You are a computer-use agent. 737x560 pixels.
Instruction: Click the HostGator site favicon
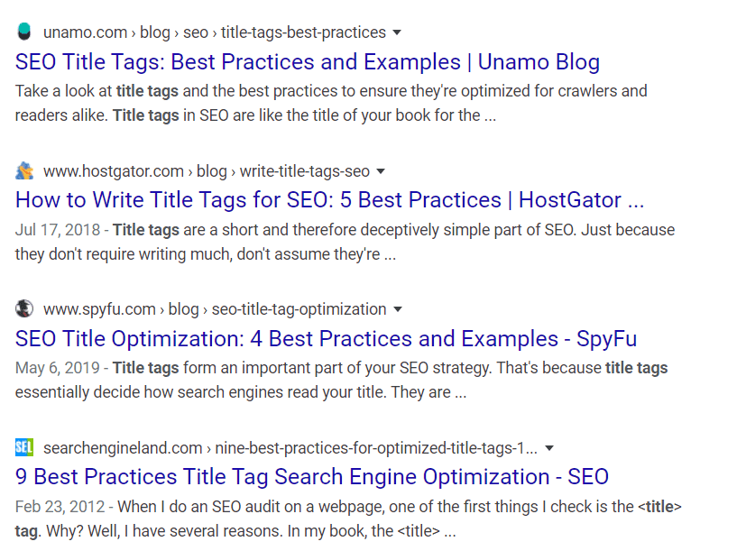pos(23,170)
